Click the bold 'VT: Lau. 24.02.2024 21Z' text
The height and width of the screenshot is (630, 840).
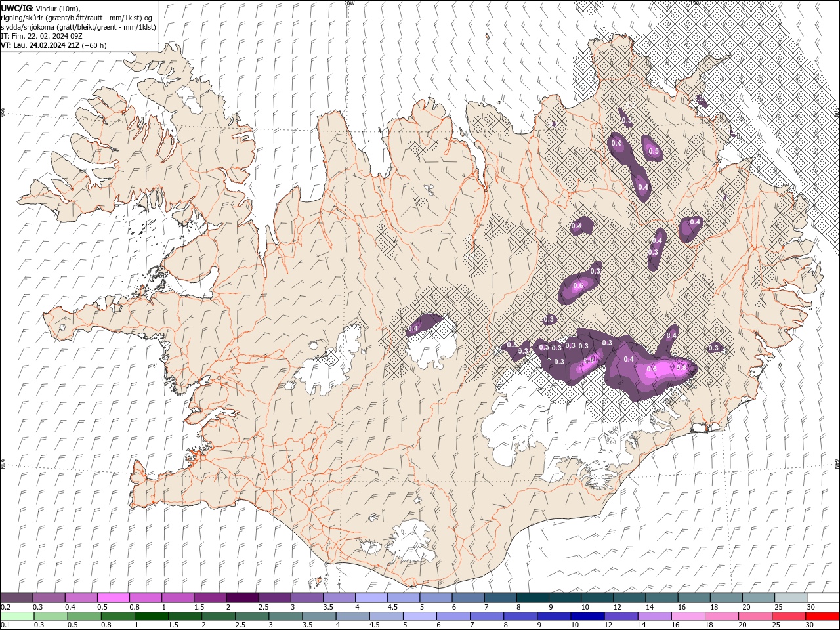[x=40, y=45]
